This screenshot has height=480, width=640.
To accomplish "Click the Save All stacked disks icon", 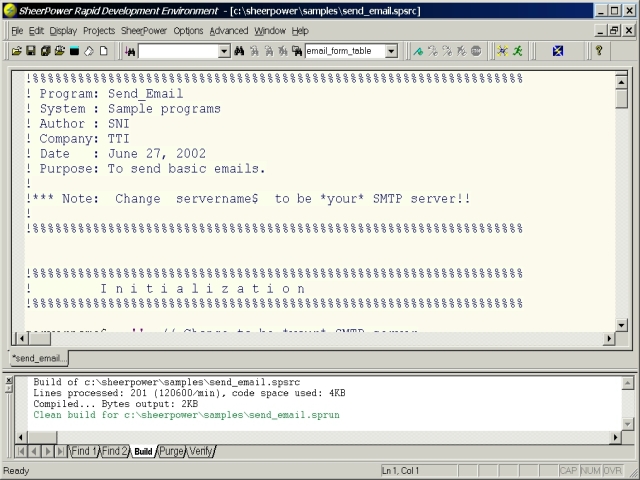I will [x=45, y=51].
